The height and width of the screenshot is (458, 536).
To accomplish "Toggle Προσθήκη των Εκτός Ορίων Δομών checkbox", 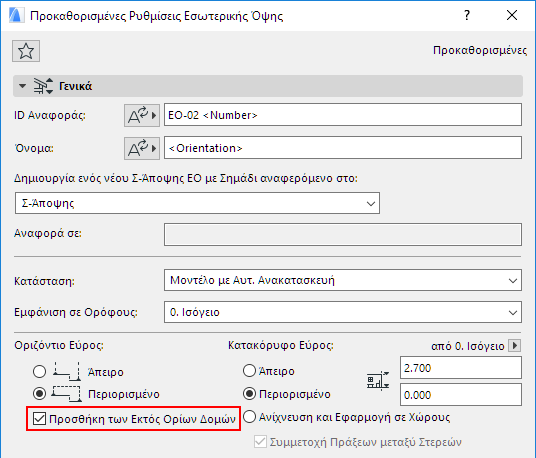I will click(40, 418).
